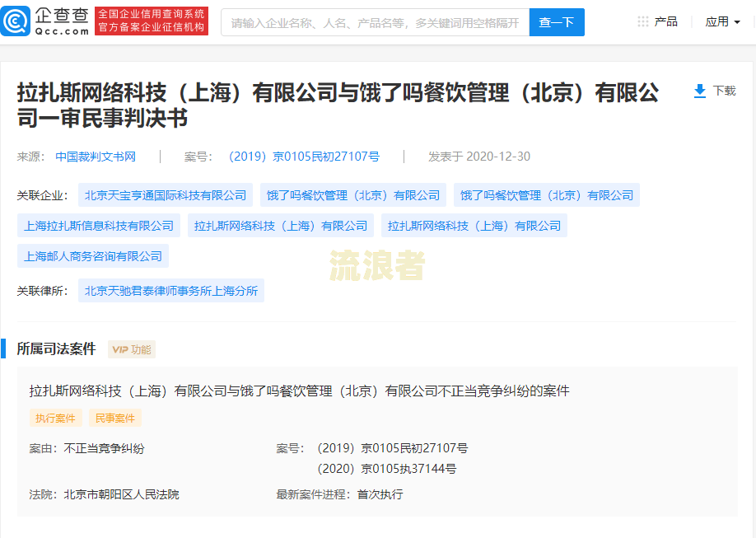The height and width of the screenshot is (538, 756).
Task: Open law firm 北京天驰君泰律师事务所上海分所
Action: [171, 291]
